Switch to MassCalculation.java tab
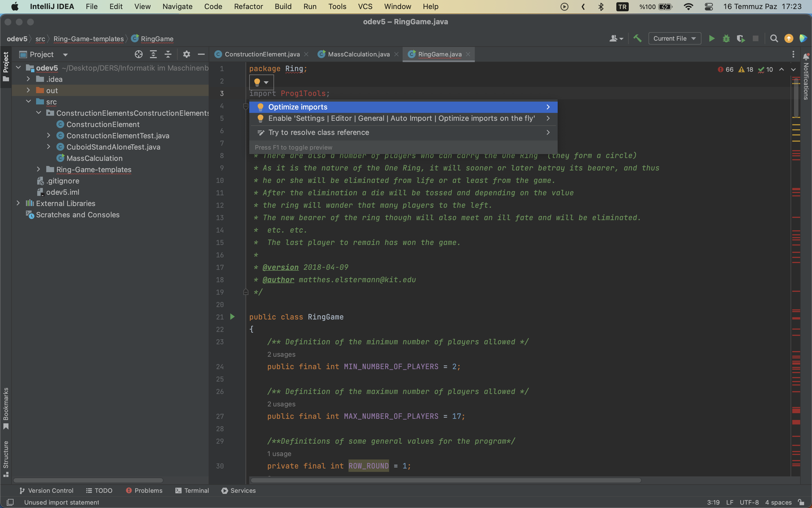812x508 pixels. coord(358,54)
